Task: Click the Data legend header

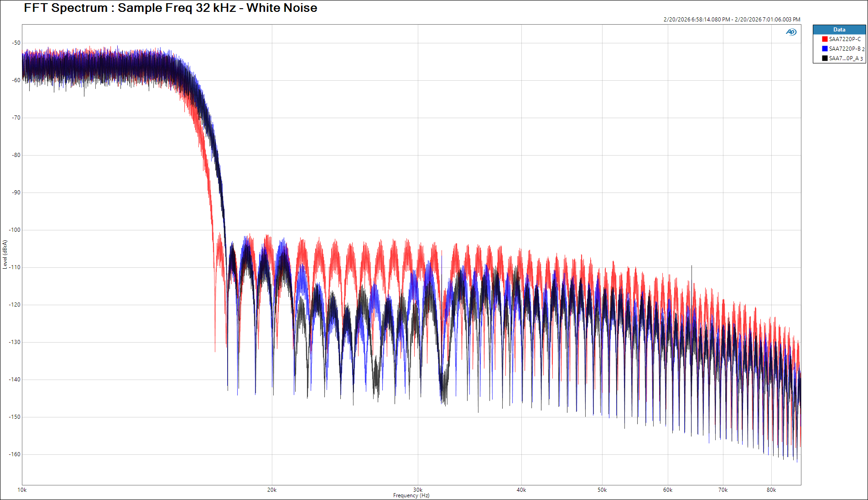Action: pyautogui.click(x=839, y=30)
